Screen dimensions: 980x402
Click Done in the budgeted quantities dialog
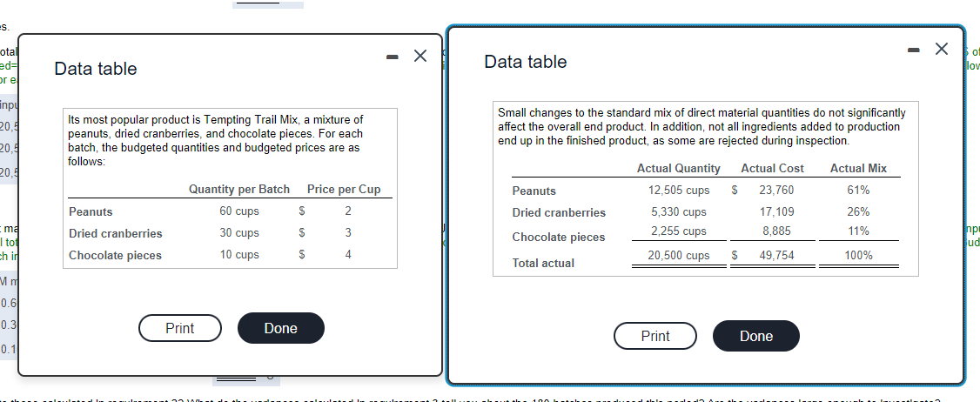(280, 328)
